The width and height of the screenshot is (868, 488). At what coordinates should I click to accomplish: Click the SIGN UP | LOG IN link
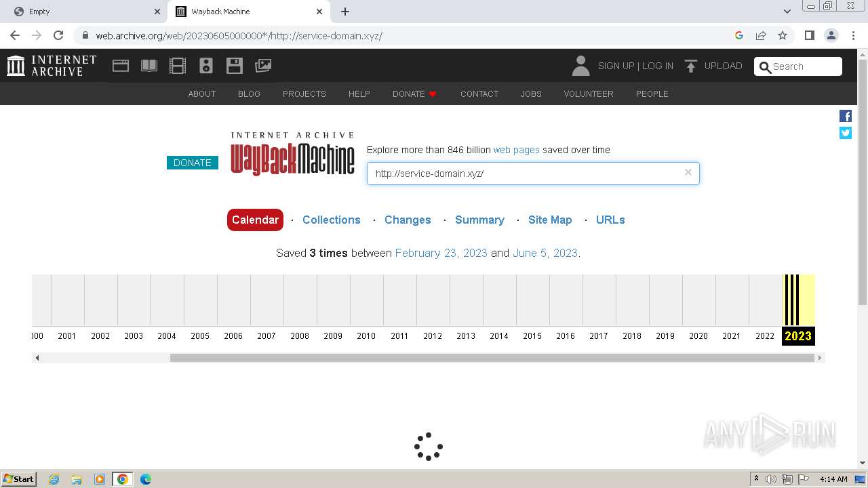(635, 66)
